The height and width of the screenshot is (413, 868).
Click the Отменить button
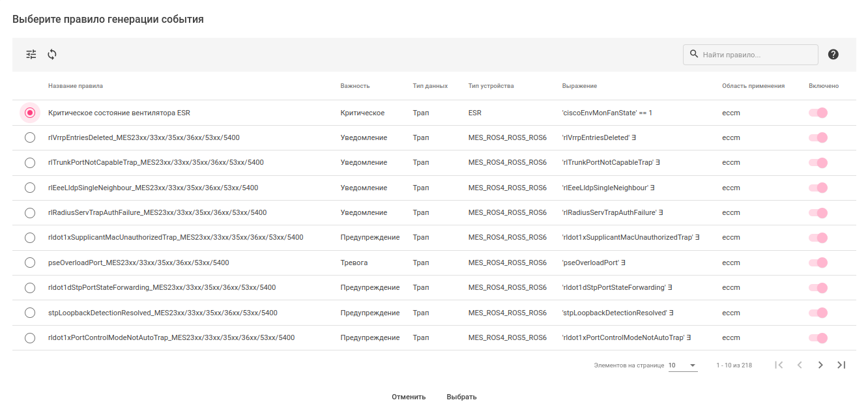coord(409,397)
